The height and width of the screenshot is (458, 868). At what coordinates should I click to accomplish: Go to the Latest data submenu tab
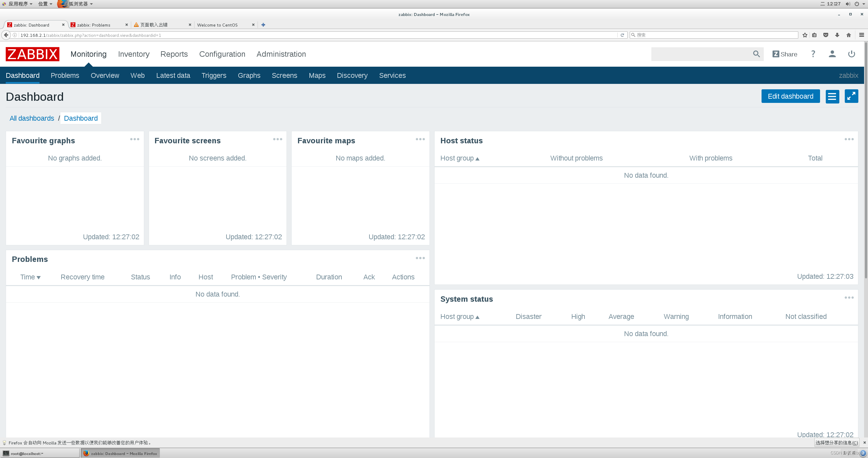tap(173, 75)
